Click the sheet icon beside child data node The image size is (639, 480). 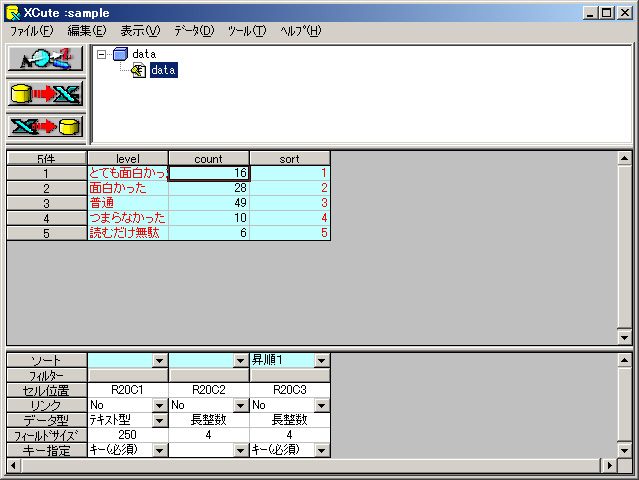pyautogui.click(x=139, y=70)
